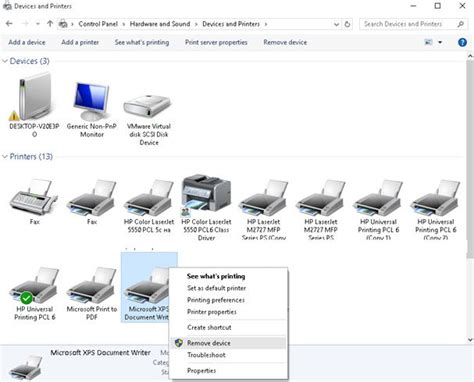Click Add a device in toolbar
Image resolution: width=474 pixels, height=382 pixels.
coord(27,42)
